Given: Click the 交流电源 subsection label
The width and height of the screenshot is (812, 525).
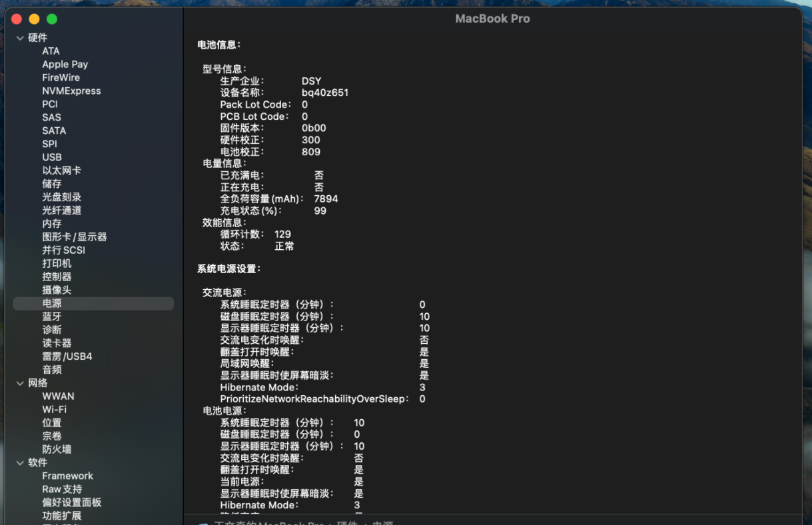Looking at the screenshot, I should (x=224, y=292).
